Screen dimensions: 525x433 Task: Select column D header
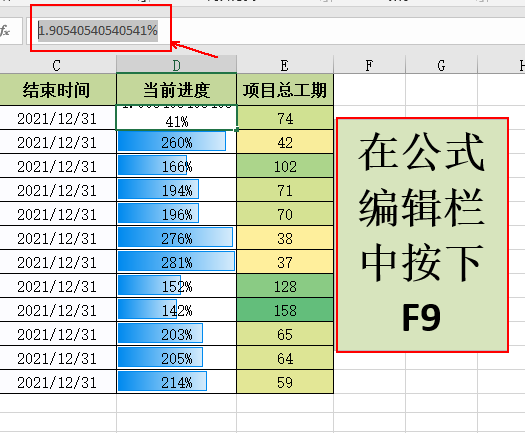(x=176, y=65)
